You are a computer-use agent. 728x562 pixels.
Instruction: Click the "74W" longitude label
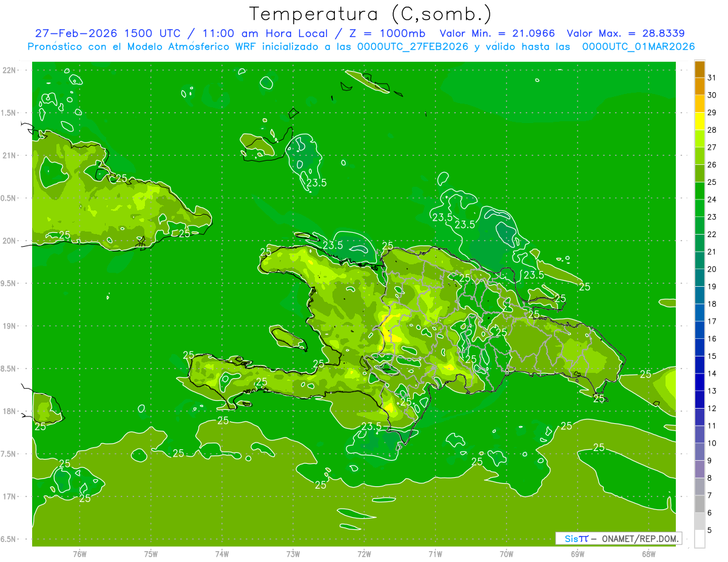(221, 554)
